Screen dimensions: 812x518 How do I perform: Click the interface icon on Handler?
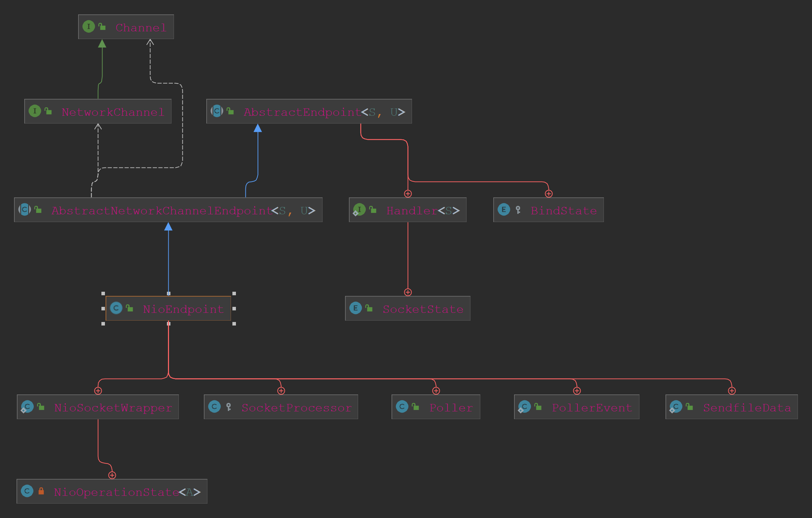(x=359, y=210)
